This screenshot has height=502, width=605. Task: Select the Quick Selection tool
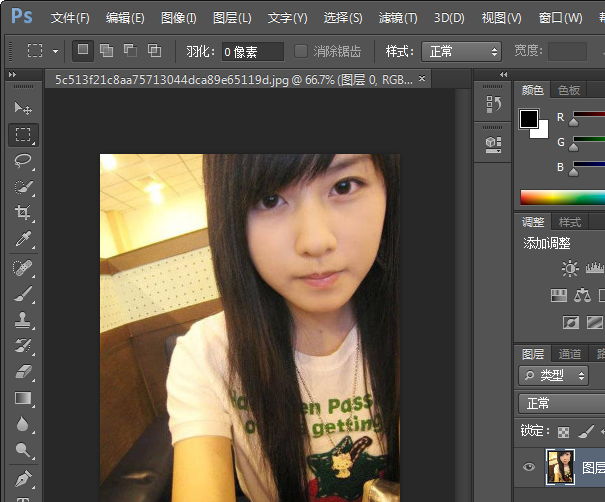pyautogui.click(x=23, y=187)
